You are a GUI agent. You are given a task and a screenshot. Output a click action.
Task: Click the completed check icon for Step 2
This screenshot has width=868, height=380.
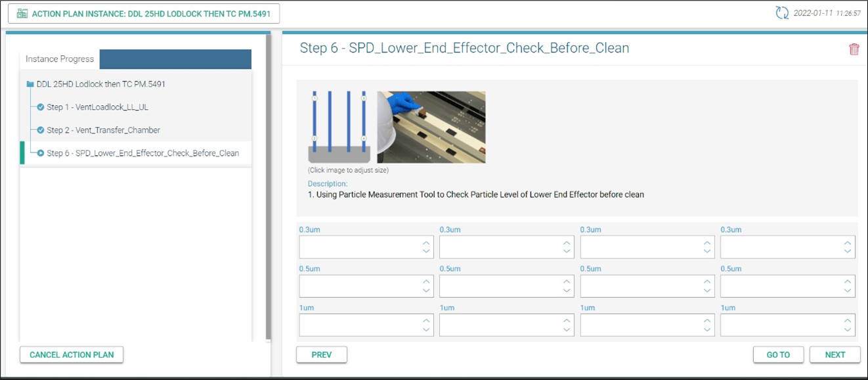[41, 130]
